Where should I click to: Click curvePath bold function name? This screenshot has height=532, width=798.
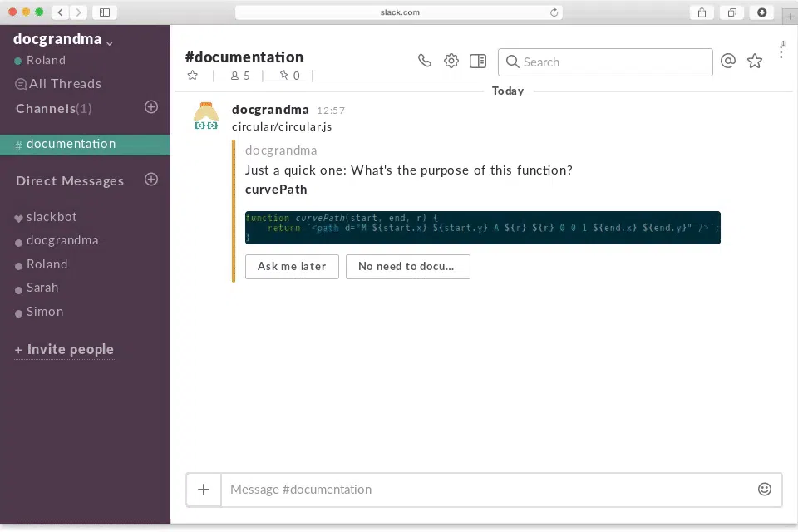pos(276,190)
